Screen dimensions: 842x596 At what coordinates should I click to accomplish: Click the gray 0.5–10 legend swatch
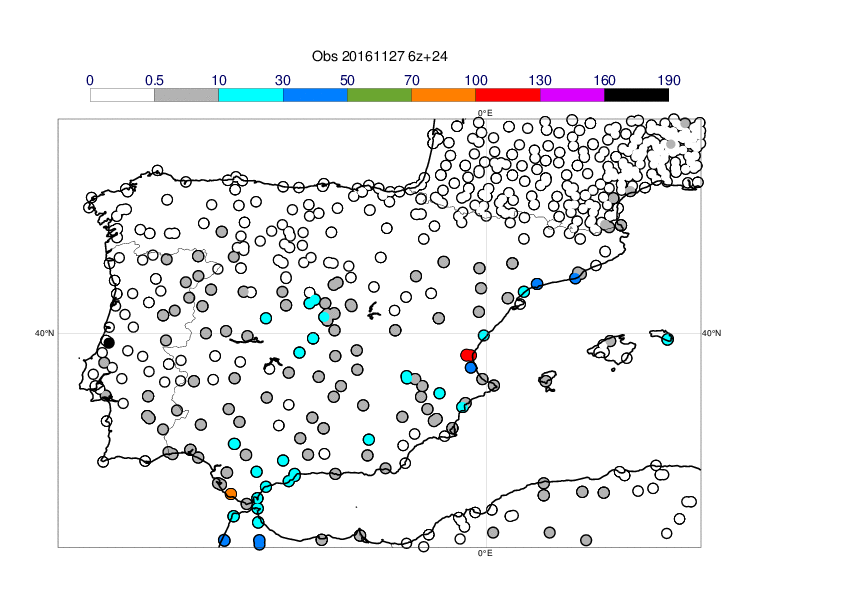pos(186,95)
